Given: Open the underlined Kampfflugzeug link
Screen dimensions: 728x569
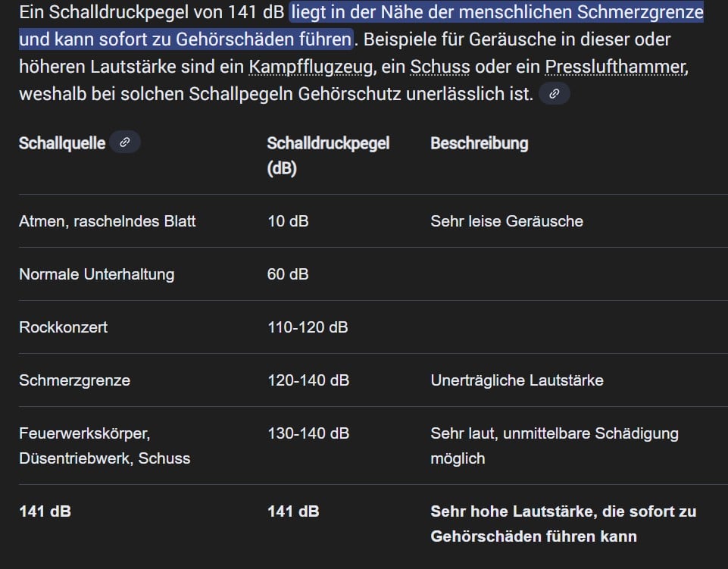Looking at the screenshot, I should click(x=311, y=67).
